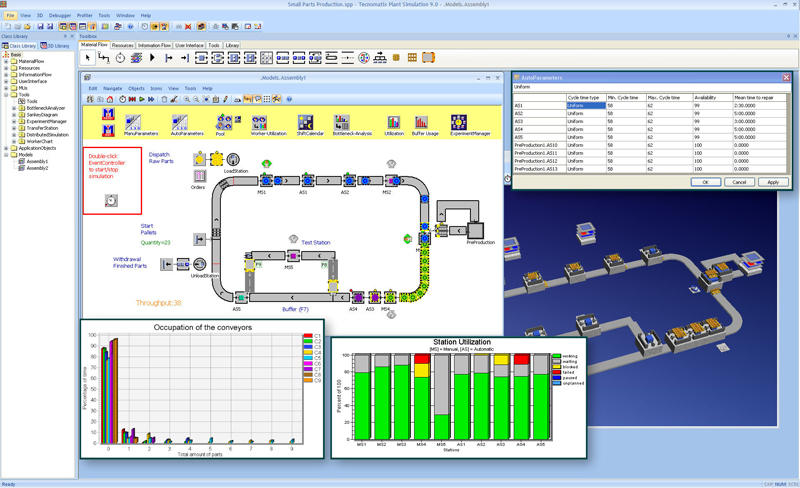Click the Orders table icon

199,176
